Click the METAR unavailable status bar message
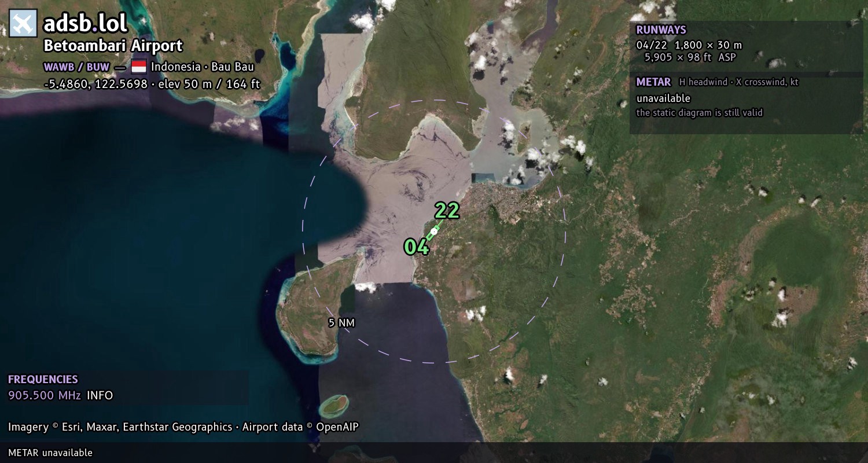Screen dimensions: 868x463 50,453
